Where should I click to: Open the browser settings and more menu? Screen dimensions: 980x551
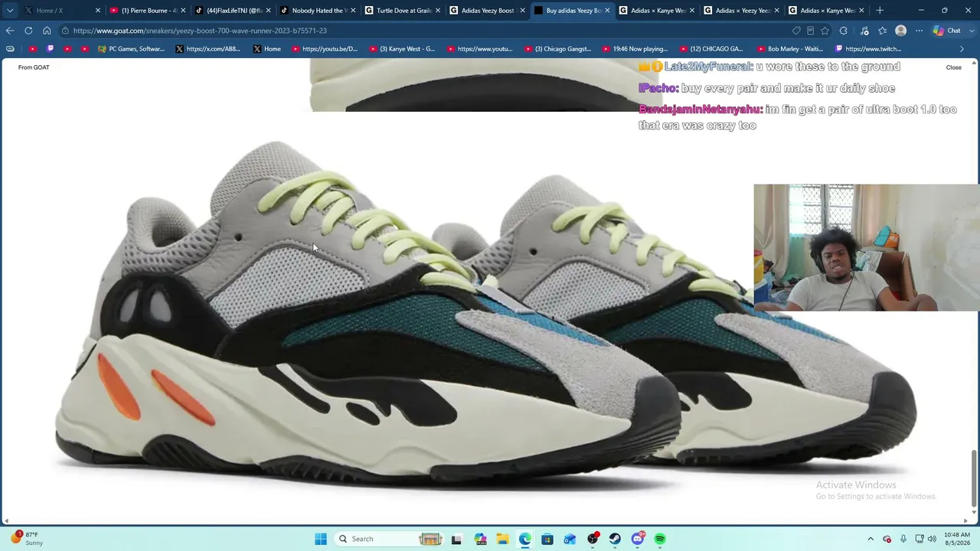pos(919,31)
